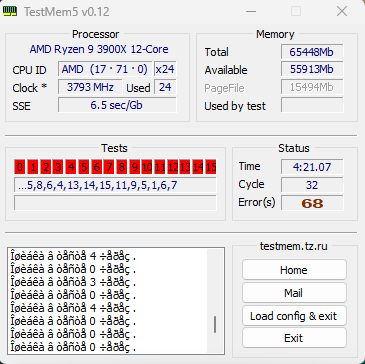This screenshot has width=365, height=364.
Task: Click the x24 thread count field
Action: pyautogui.click(x=165, y=69)
